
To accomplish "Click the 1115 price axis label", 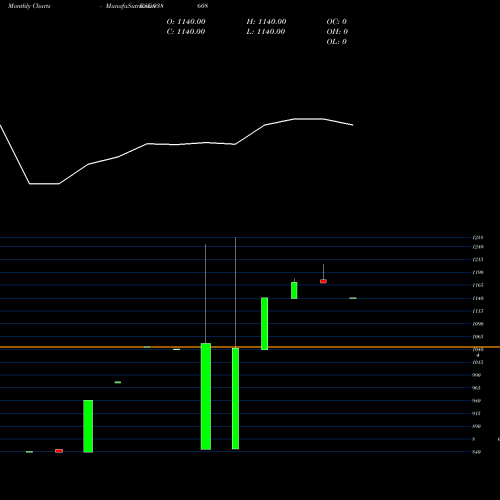I will click(478, 311).
